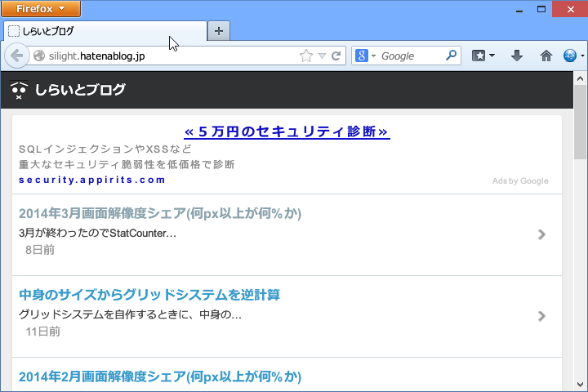Image resolution: width=588 pixels, height=392 pixels.
Task: Click the Ads by Google label
Action: point(520,180)
